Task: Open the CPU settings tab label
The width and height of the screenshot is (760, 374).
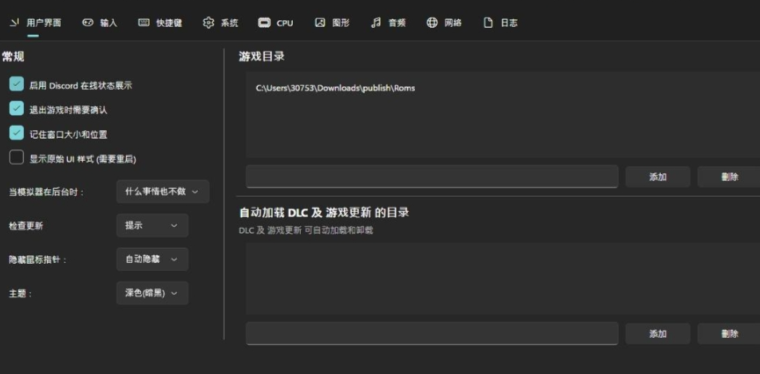Action: pos(285,23)
